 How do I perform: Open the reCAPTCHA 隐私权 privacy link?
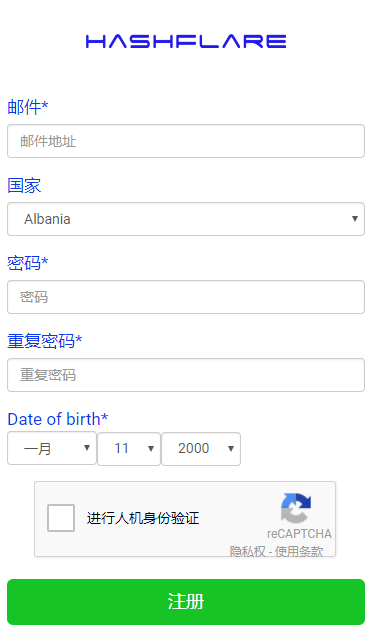(x=247, y=551)
